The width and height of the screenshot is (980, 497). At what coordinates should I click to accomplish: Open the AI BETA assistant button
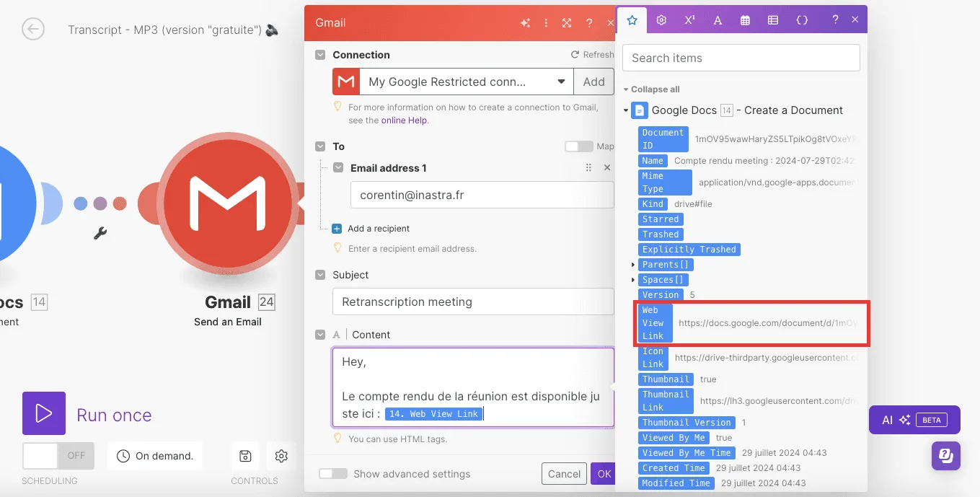click(914, 420)
